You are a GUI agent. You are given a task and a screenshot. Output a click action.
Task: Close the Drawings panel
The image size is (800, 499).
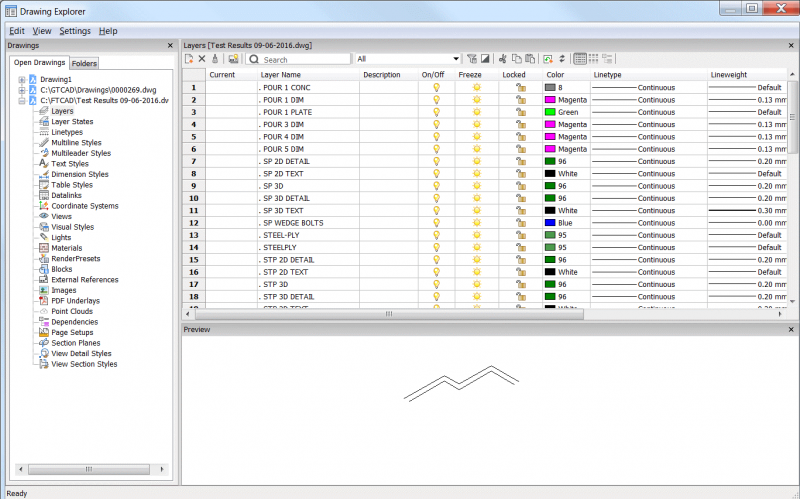[x=170, y=45]
